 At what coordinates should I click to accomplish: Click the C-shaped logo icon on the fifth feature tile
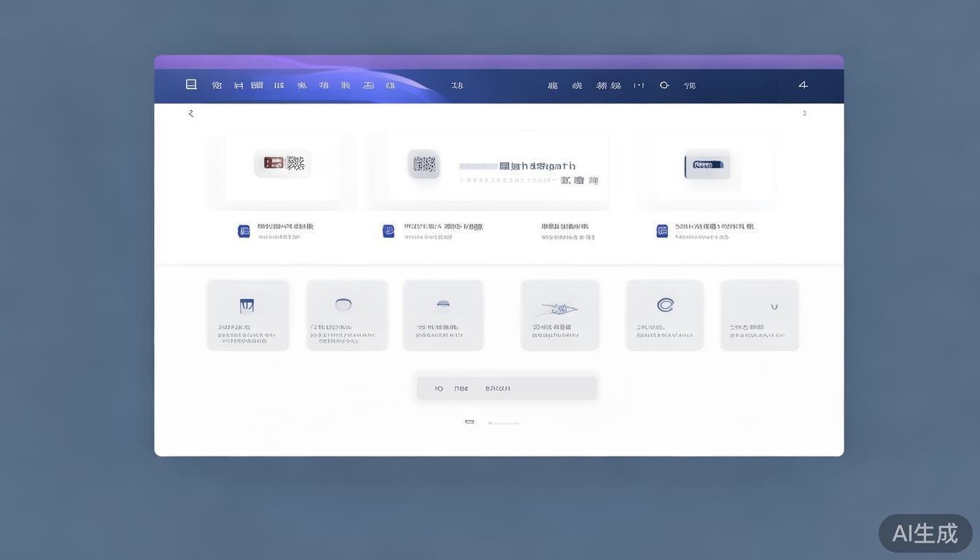point(664,305)
